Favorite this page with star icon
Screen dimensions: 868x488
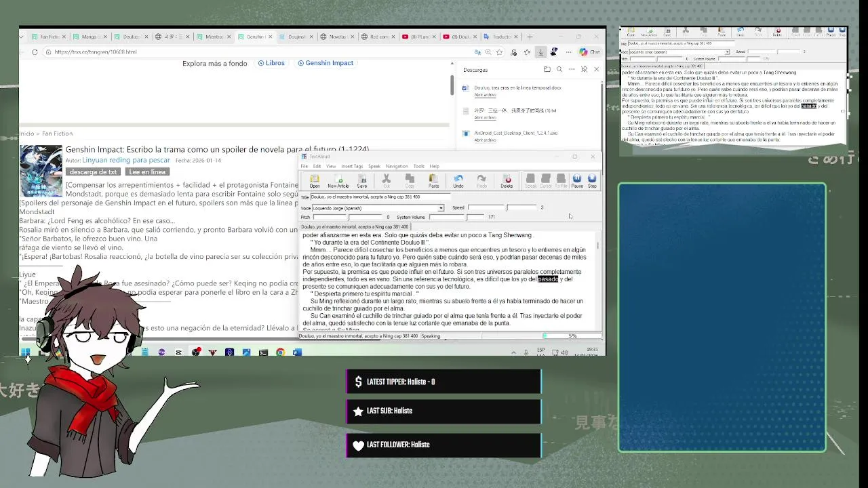point(500,52)
